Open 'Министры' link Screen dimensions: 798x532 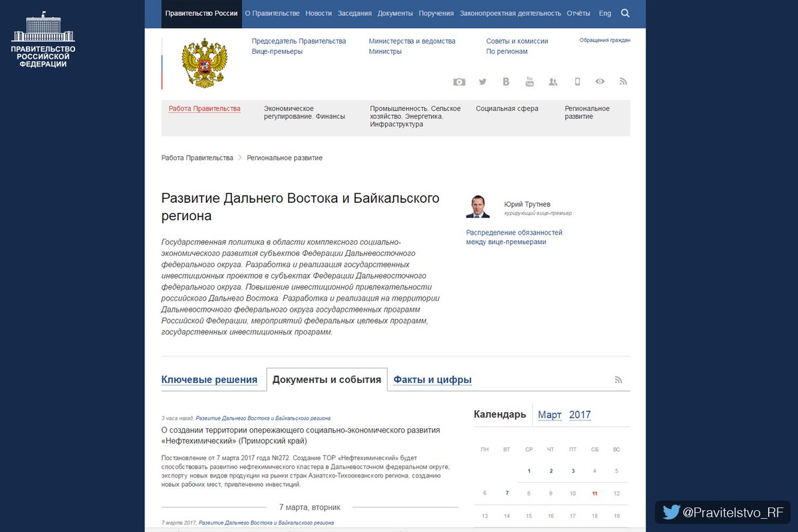pos(385,52)
